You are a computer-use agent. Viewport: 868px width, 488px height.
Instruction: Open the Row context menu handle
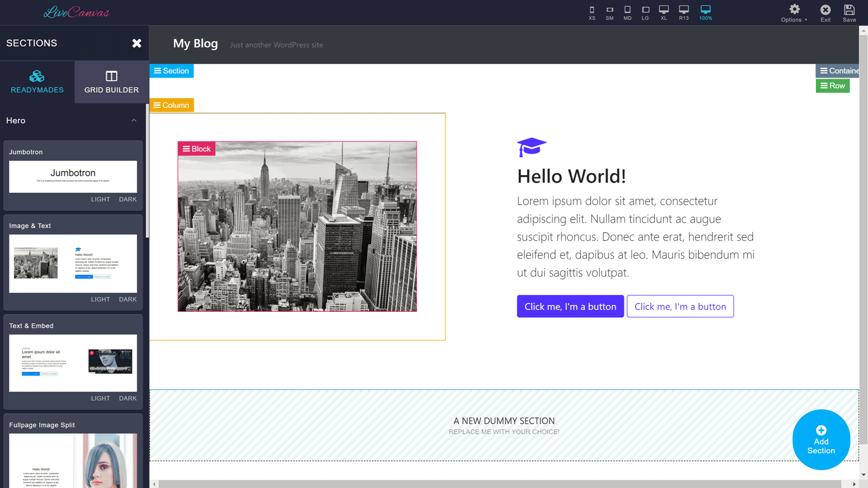pos(833,86)
